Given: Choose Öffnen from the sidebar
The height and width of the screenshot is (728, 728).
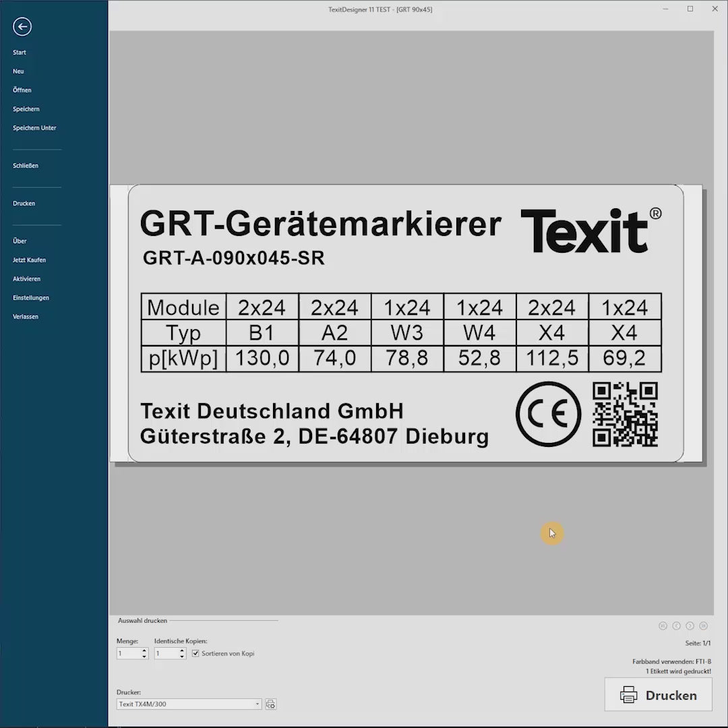Looking at the screenshot, I should pyautogui.click(x=22, y=90).
